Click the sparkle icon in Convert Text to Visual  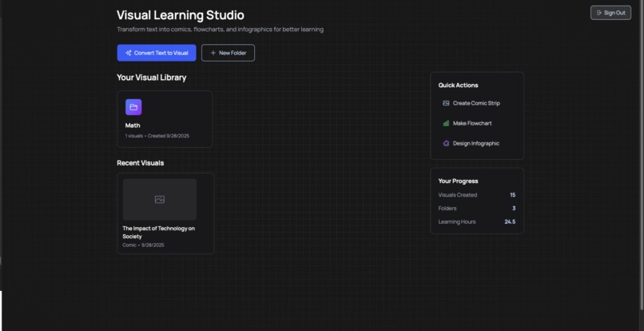coord(128,53)
